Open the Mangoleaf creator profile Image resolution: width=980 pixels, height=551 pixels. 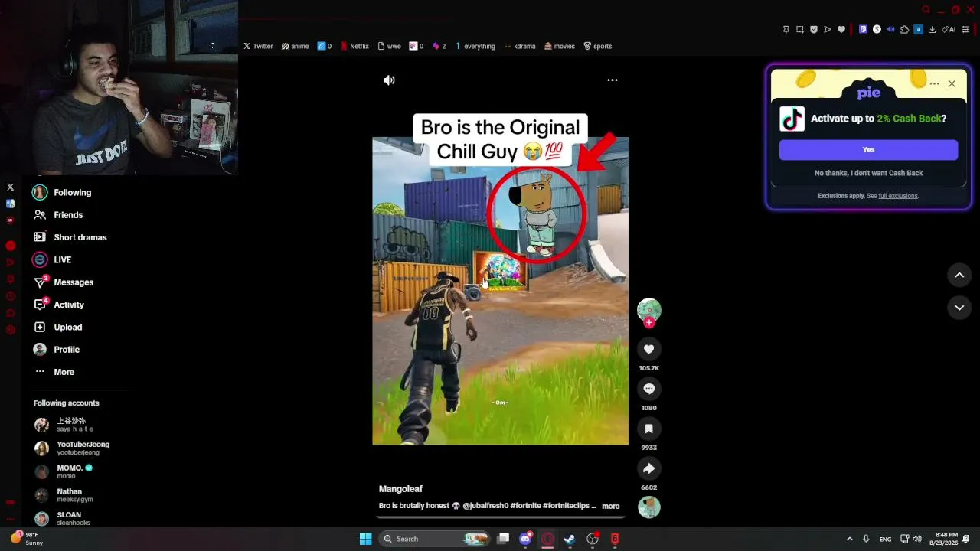pyautogui.click(x=400, y=489)
